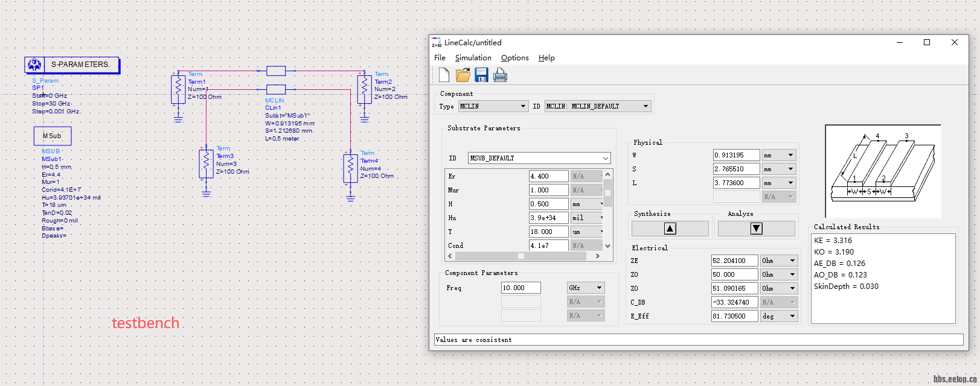Viewport: 980px width, 386px height.
Task: Click the MCLIN coupled line diagram
Action: point(883,171)
